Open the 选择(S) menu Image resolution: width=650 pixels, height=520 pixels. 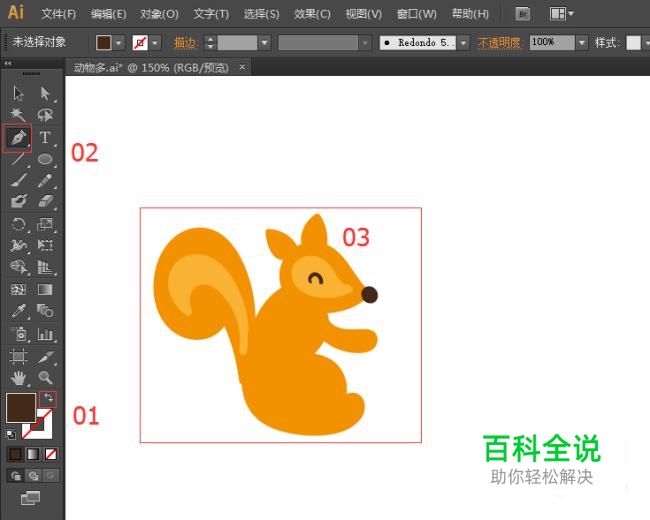pos(262,14)
